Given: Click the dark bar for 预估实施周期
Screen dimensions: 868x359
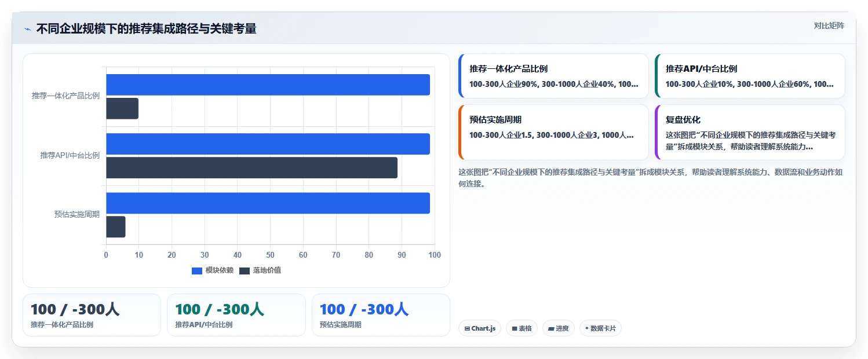Looking at the screenshot, I should click(x=116, y=227).
